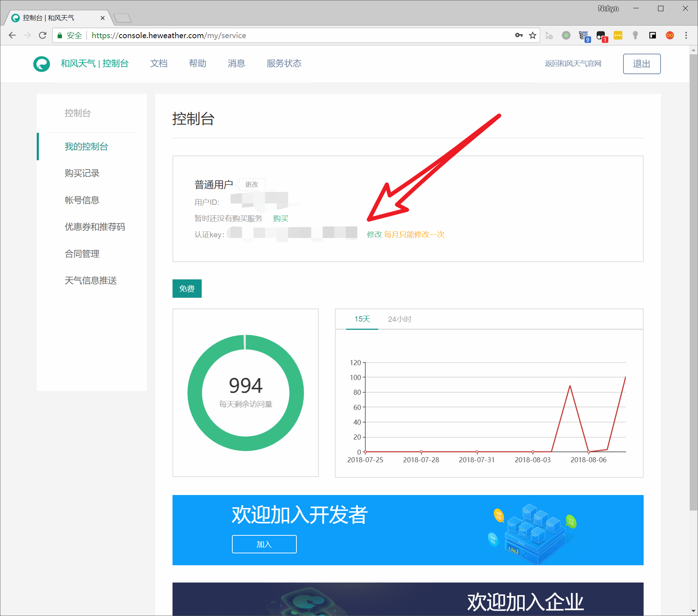Click the QR extension icon with badge 9

pos(584,36)
